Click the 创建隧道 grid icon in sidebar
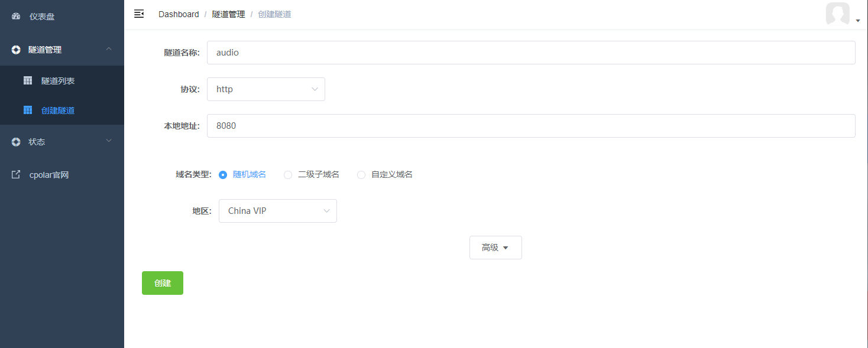Viewport: 868px width, 348px height. click(27, 110)
